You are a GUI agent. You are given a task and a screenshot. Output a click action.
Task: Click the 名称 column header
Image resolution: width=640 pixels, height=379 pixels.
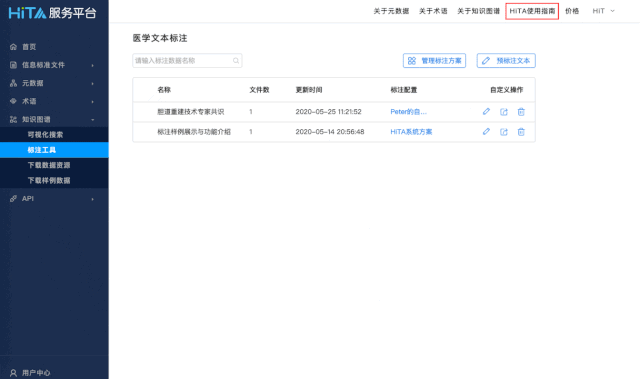coord(164,90)
